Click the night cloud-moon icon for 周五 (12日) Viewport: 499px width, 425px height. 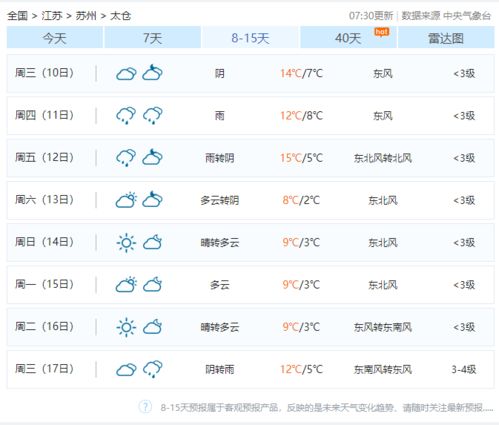(152, 157)
